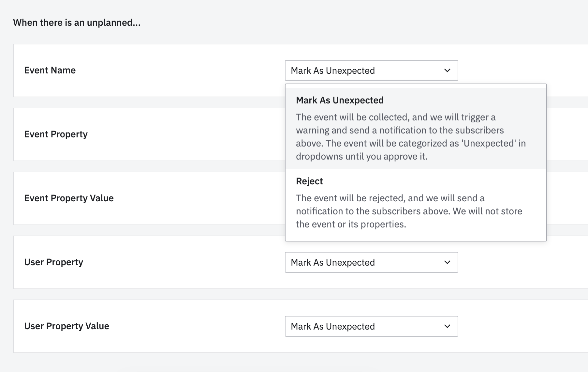Click the bold Mark As Unexpected list title
The height and width of the screenshot is (372, 588).
tap(340, 100)
